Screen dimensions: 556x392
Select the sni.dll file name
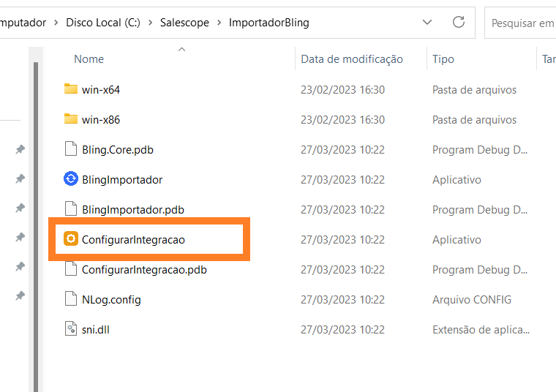[96, 330]
